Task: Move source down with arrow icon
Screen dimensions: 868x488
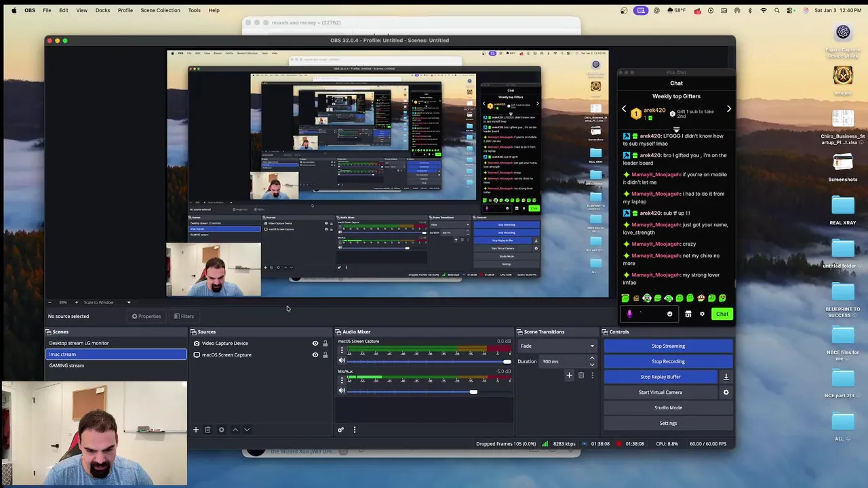Action: [247, 430]
